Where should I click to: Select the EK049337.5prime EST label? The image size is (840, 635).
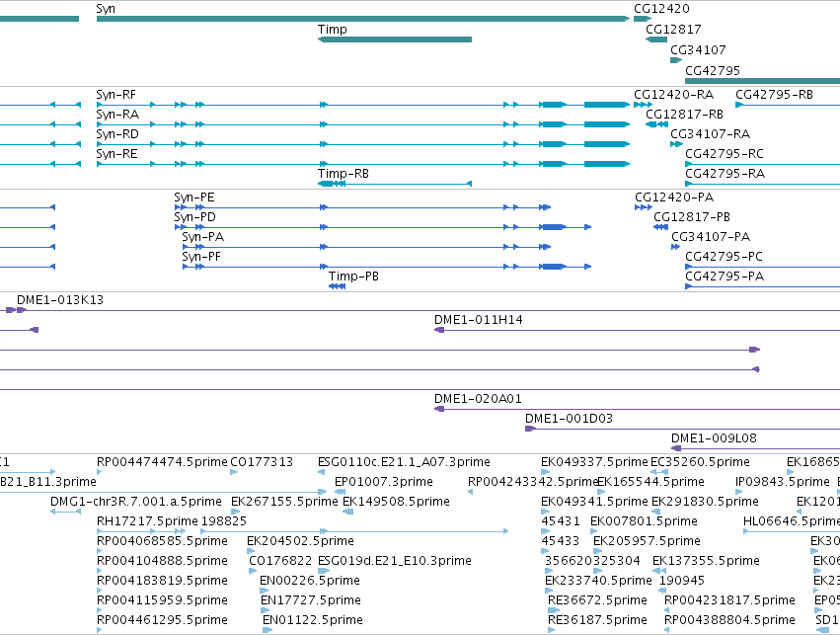[594, 462]
